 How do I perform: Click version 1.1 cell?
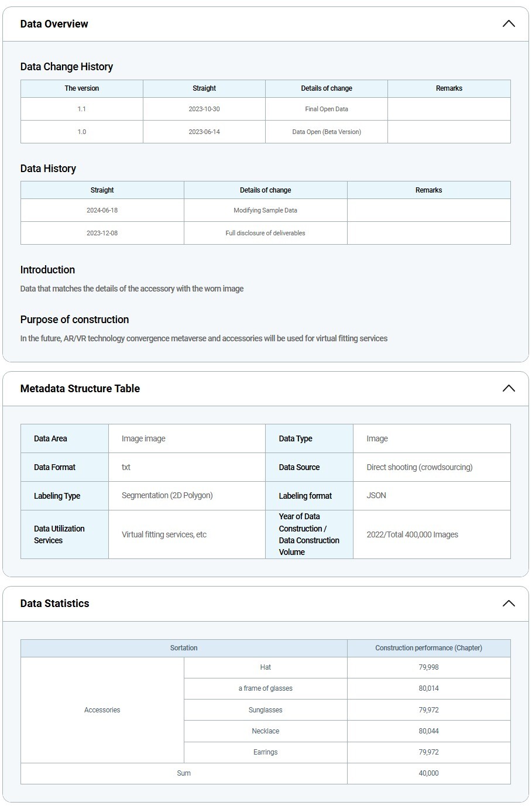[x=81, y=109]
